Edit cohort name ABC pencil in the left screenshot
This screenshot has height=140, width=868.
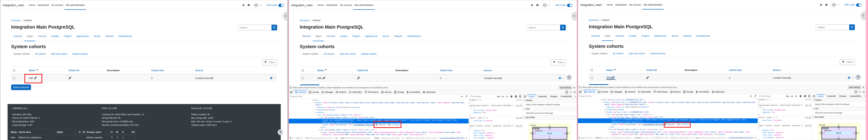[35, 78]
